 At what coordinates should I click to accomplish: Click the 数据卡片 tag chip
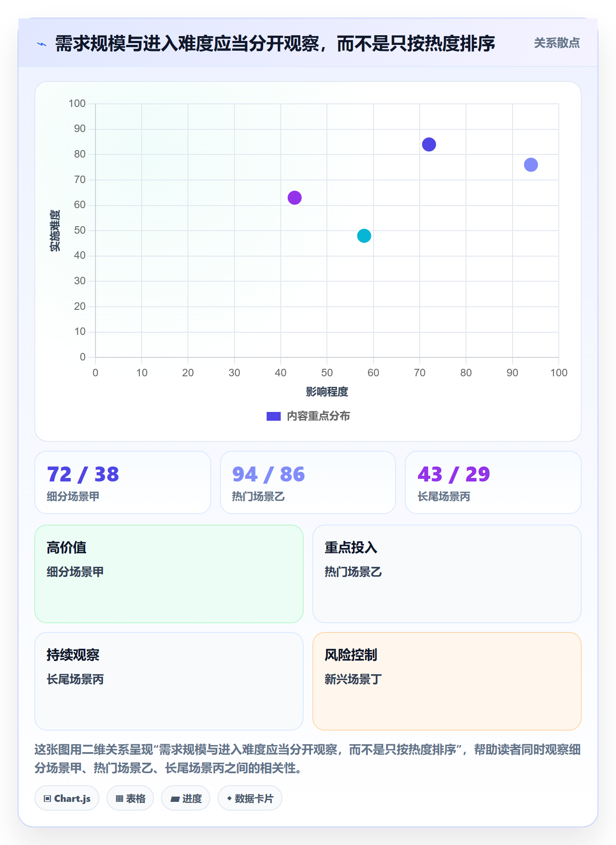pos(250,798)
